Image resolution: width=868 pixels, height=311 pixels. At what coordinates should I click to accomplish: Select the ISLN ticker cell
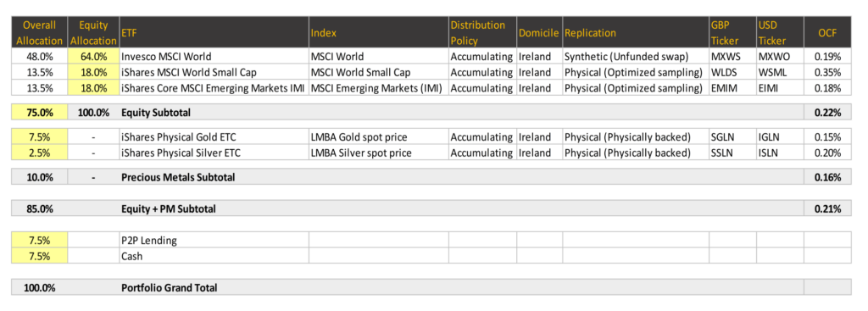pos(780,153)
